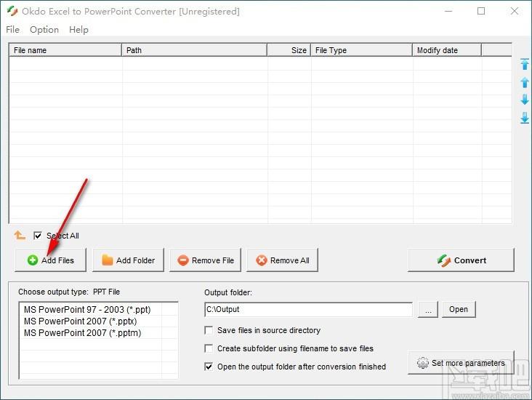Click the Add Files button
The image size is (532, 400).
click(51, 260)
